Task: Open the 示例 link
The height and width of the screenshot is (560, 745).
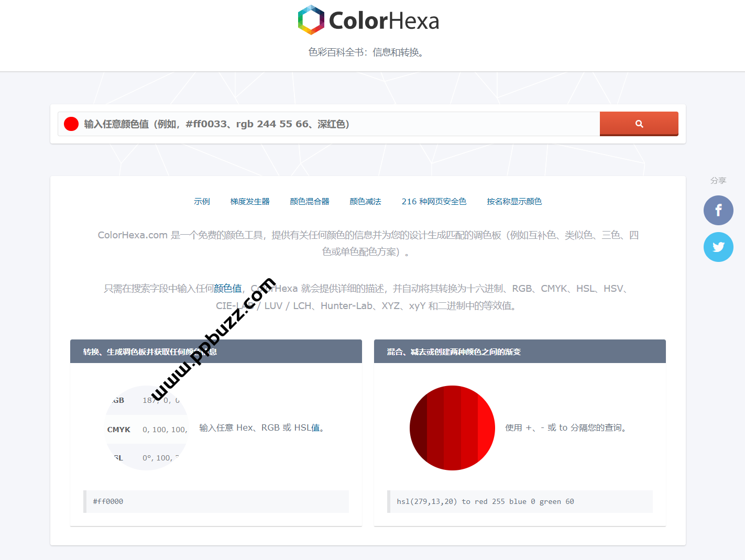Action: pyautogui.click(x=202, y=201)
